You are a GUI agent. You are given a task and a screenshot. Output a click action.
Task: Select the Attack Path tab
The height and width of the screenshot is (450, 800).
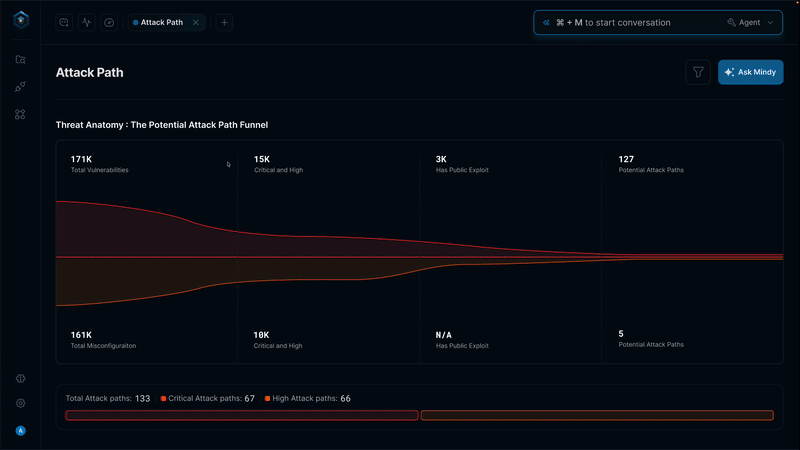tap(160, 22)
